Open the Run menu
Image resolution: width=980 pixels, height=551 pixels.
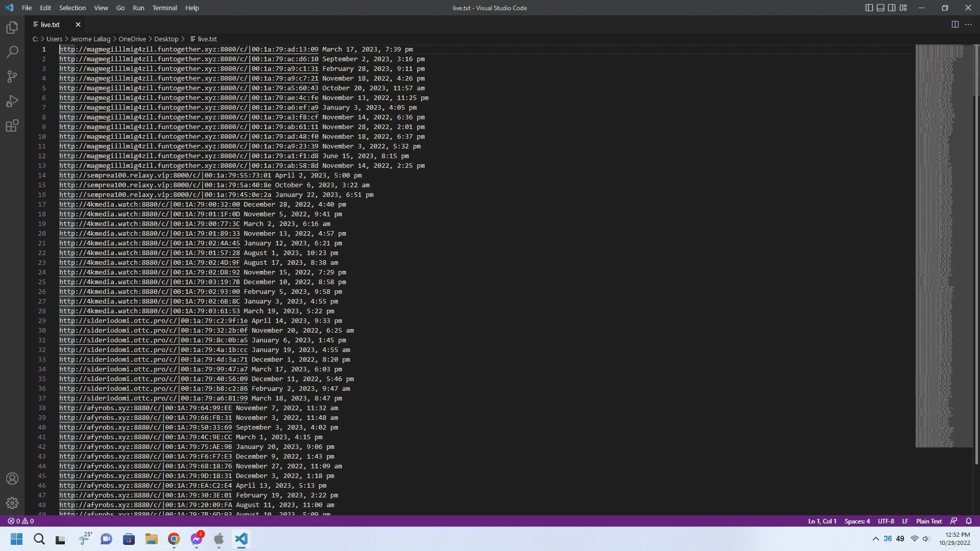(x=138, y=8)
